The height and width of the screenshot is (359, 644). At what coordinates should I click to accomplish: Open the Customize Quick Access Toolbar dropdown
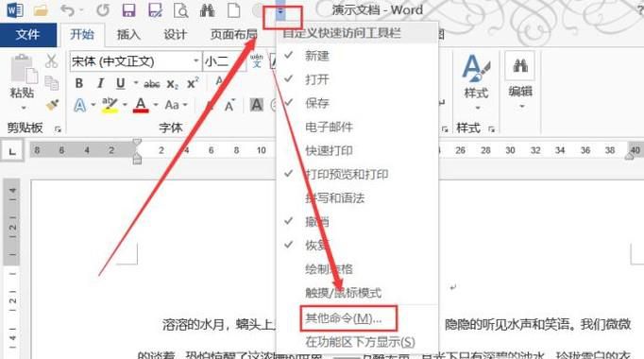pyautogui.click(x=280, y=11)
